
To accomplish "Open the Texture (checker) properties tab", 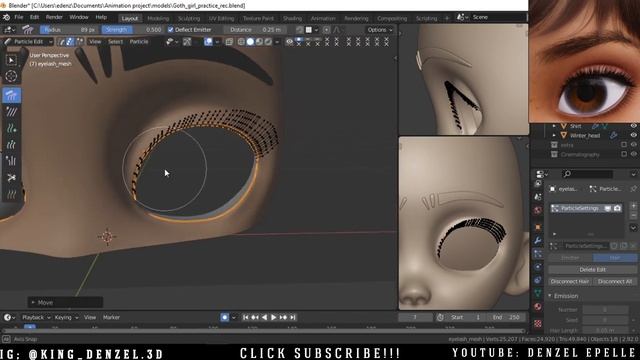I will (x=538, y=323).
